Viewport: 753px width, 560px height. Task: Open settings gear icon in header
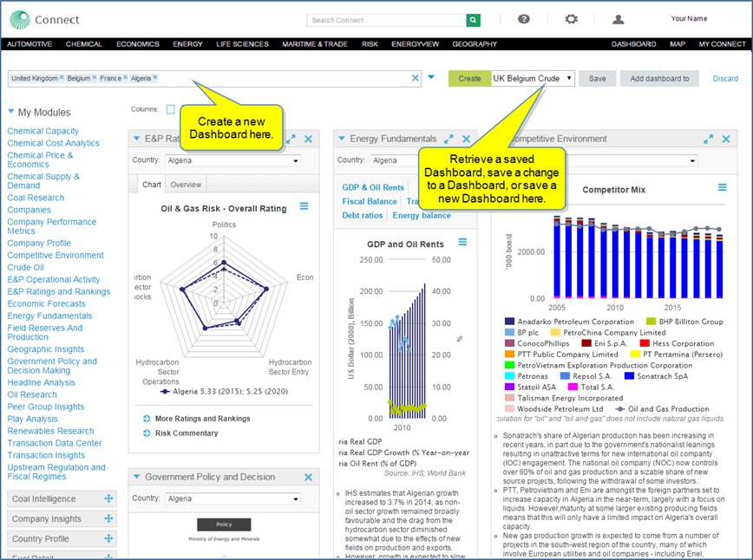pyautogui.click(x=571, y=19)
